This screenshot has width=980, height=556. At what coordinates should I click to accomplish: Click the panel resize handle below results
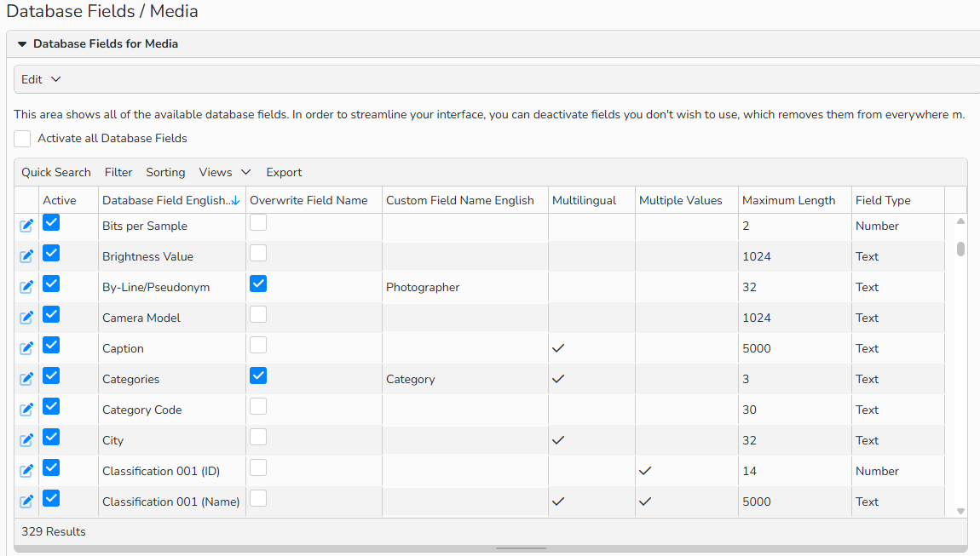[x=521, y=548]
